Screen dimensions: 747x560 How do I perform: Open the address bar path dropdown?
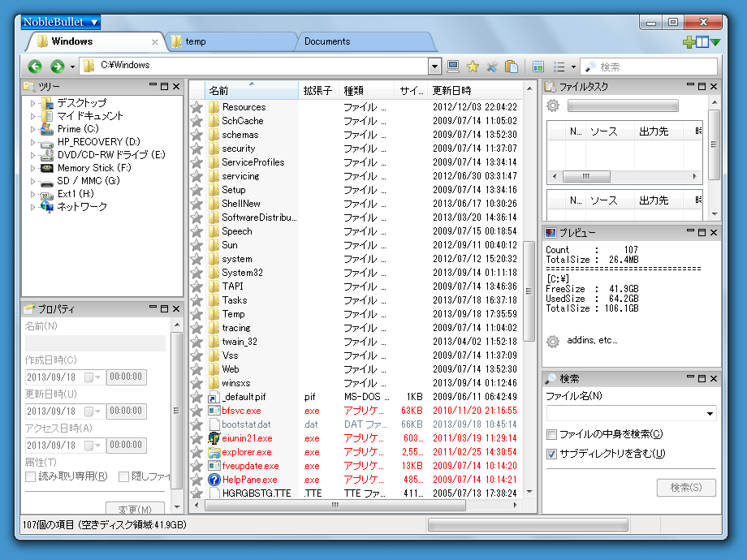(434, 67)
